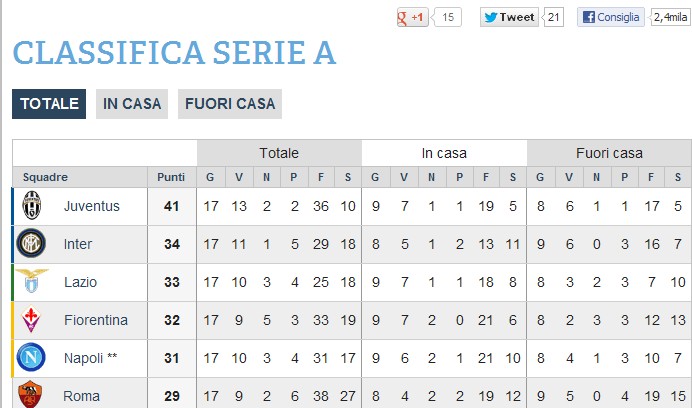Switch to the IN CASA tab
Screen dimensions: 692x408
click(x=132, y=104)
